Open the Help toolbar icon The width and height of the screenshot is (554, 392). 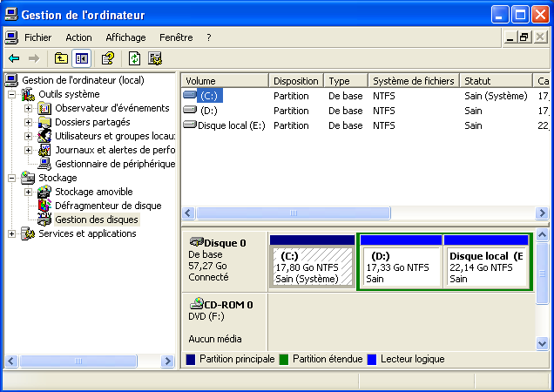point(108,58)
